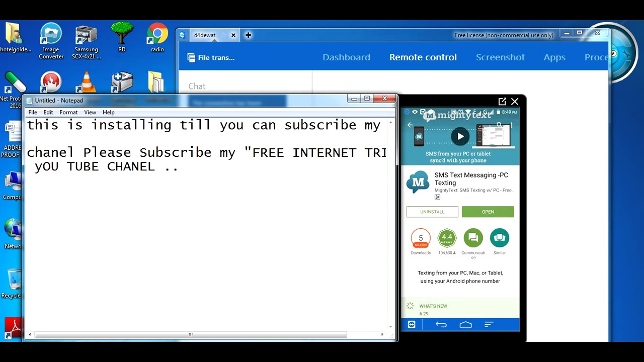Click the TeamViewer logo in tab bar
This screenshot has height=362, width=644.
(182, 35)
